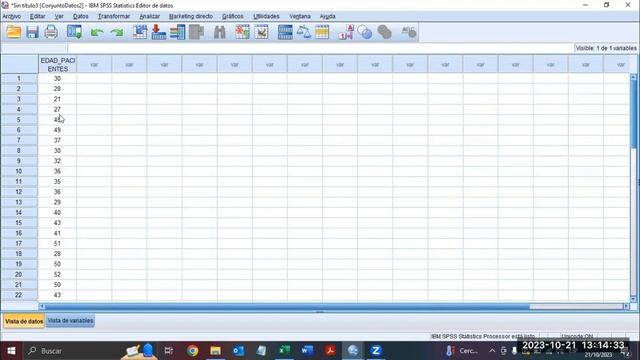Viewport: 640px width, 360px height.
Task: Click the Use variable sets circles icon
Action: click(x=364, y=32)
